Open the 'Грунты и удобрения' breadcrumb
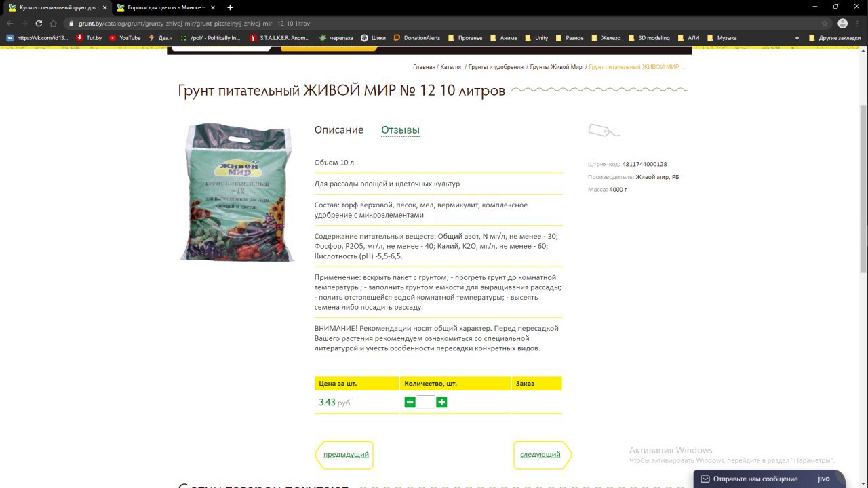The image size is (868, 488). pos(496,67)
